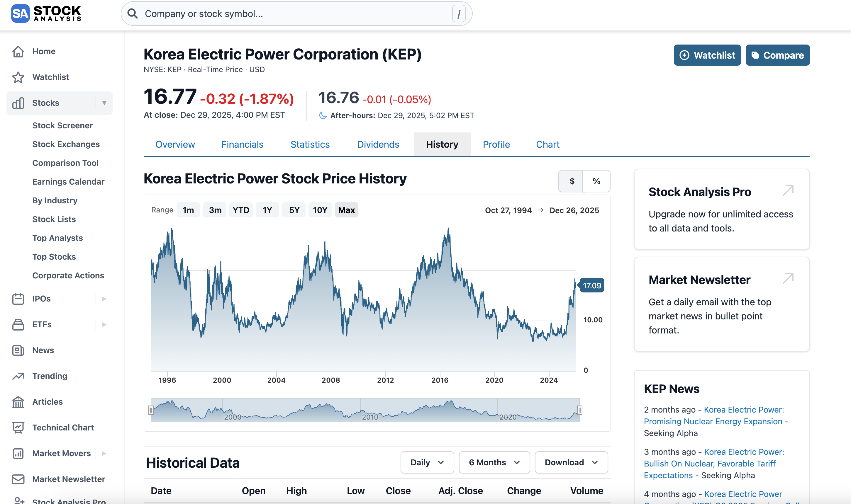
Task: Select the Trending arrow icon
Action: 18,376
